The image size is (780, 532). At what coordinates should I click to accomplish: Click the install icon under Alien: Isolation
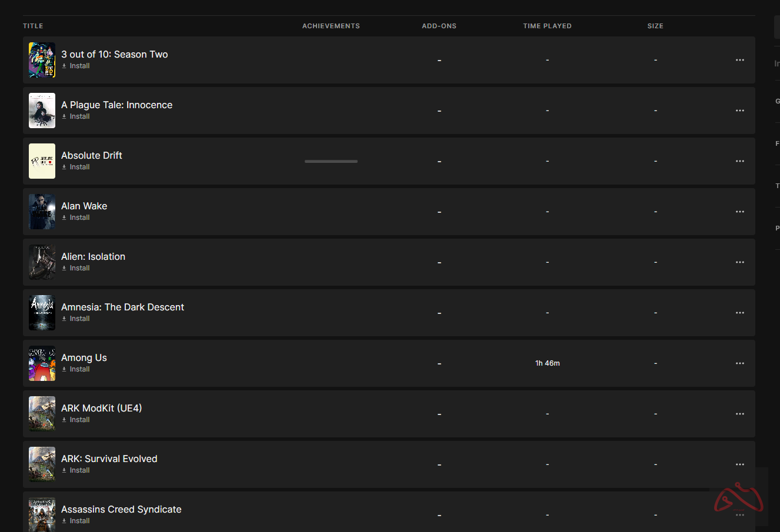(64, 268)
